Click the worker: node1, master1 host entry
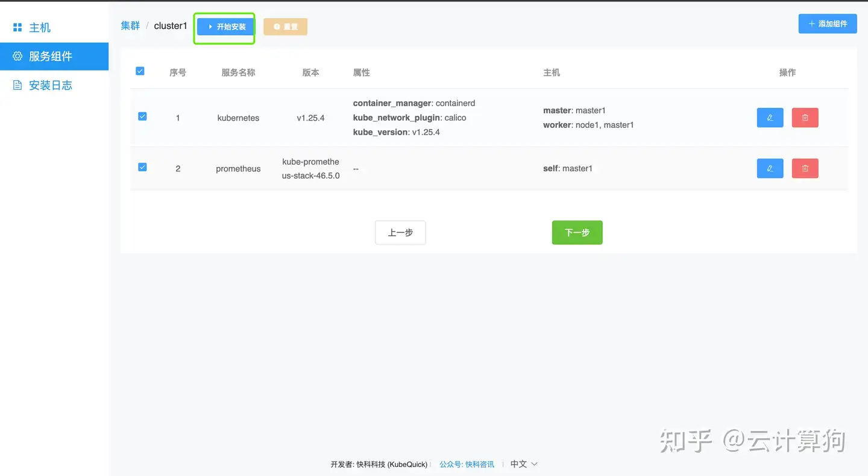 click(x=588, y=125)
